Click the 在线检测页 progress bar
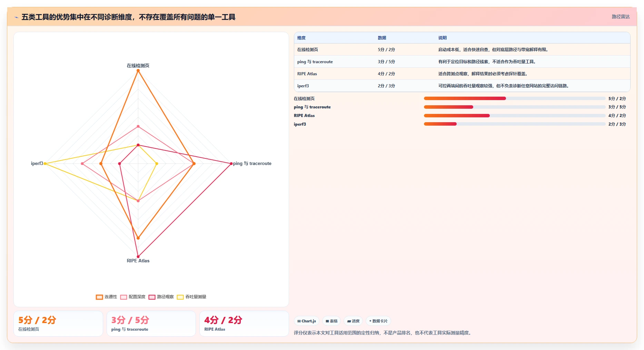644x350 pixels. (515, 98)
